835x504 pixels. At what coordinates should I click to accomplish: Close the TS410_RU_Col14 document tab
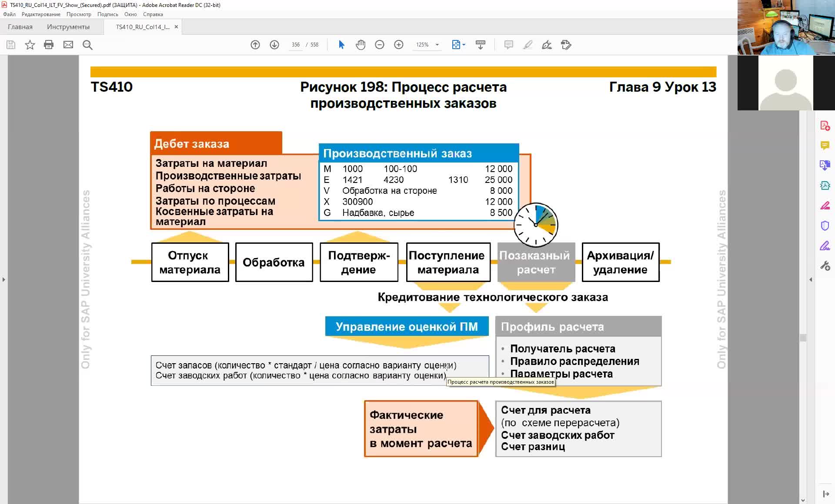(x=176, y=27)
